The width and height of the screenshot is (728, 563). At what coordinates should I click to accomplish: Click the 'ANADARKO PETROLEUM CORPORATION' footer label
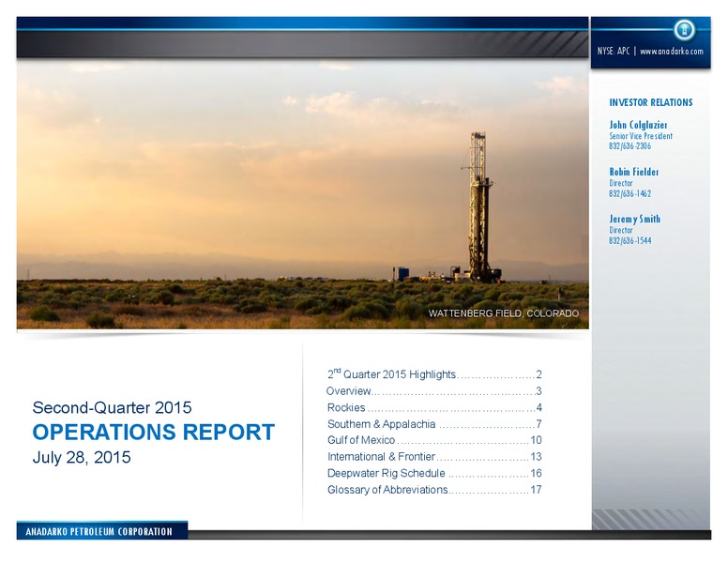(99, 531)
